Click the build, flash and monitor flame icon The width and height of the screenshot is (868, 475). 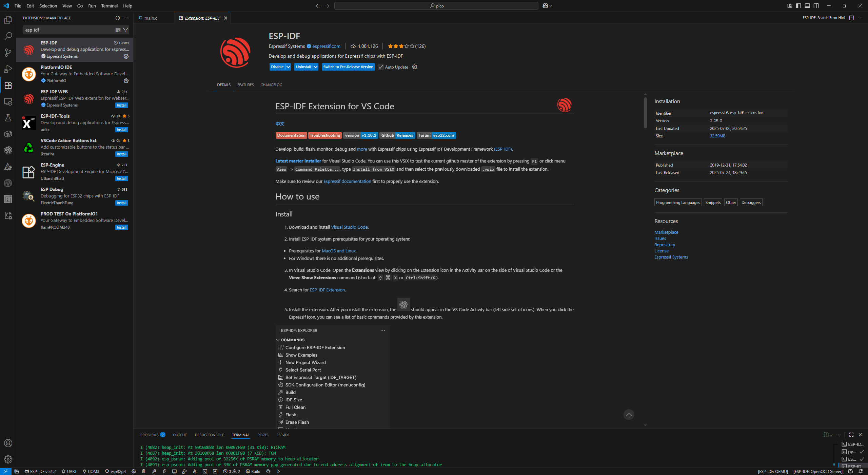[195, 471]
